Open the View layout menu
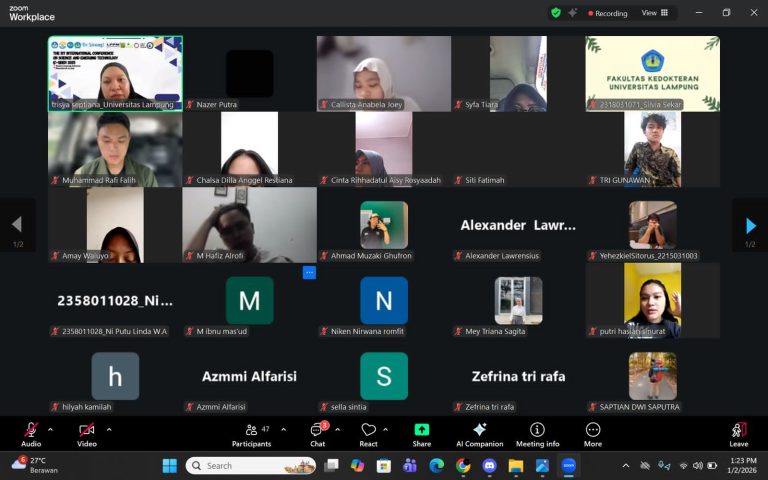 tap(653, 13)
